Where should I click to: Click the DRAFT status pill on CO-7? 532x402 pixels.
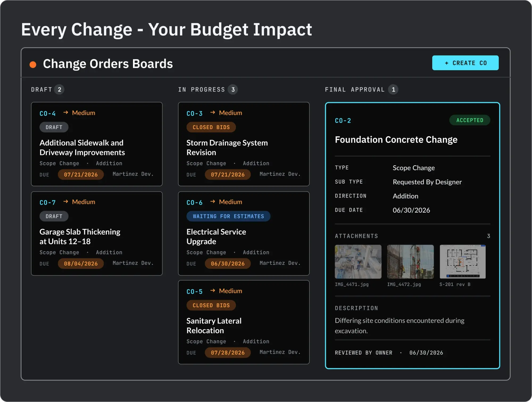click(54, 216)
